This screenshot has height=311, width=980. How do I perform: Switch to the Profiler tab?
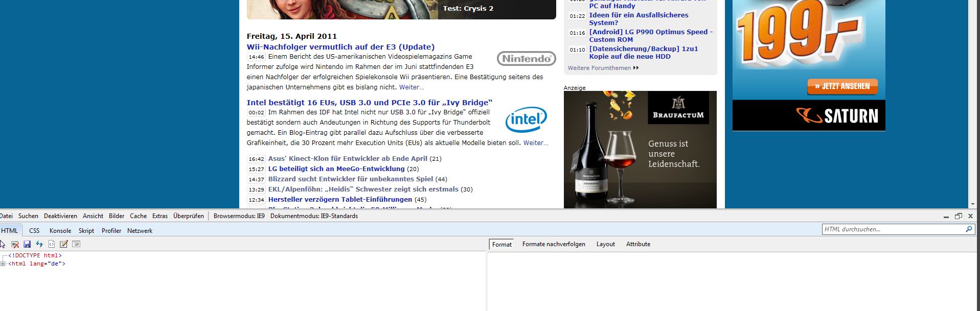[111, 231]
